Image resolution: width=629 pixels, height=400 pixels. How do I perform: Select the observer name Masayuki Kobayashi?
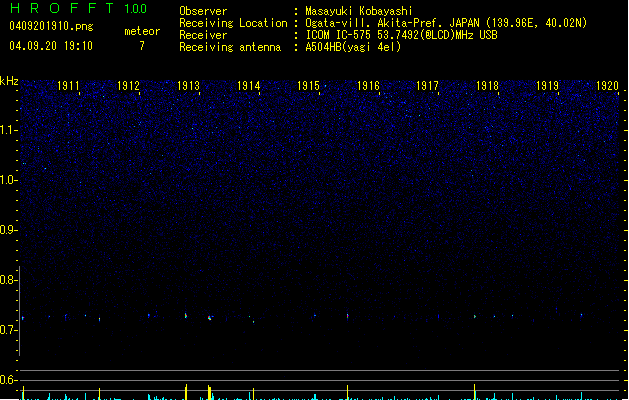359,11
